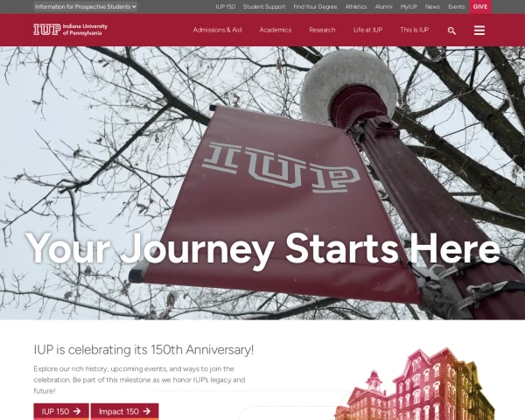Screen dimensions: 525x420
Task: Open IUP 150 top bar link
Action: [226, 7]
